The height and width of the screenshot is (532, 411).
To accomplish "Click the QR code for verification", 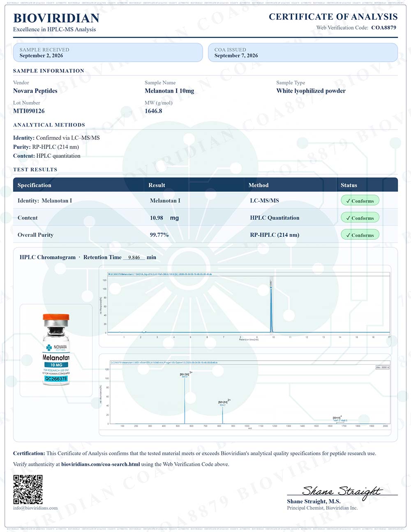I will [28, 489].
